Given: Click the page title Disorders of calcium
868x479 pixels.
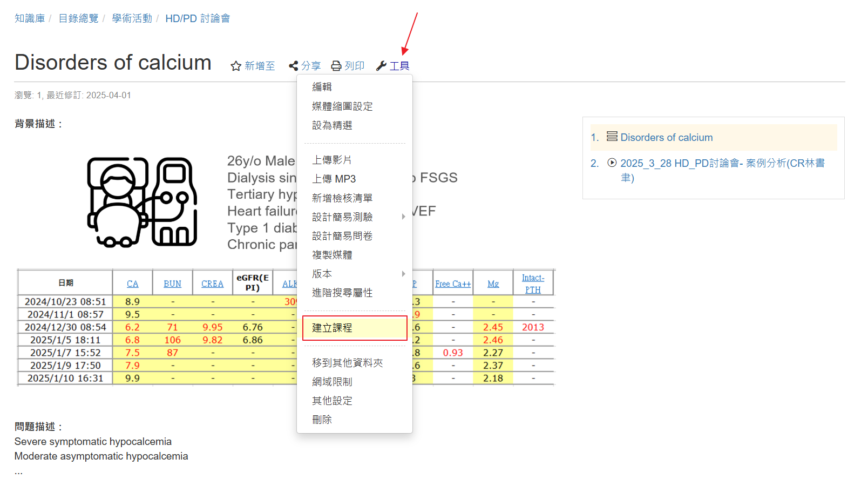Looking at the screenshot, I should 113,63.
